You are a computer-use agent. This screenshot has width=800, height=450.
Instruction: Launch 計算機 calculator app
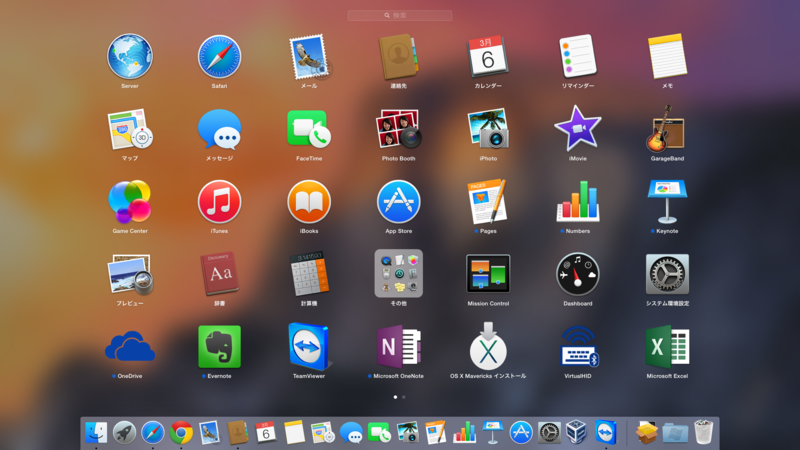point(309,274)
